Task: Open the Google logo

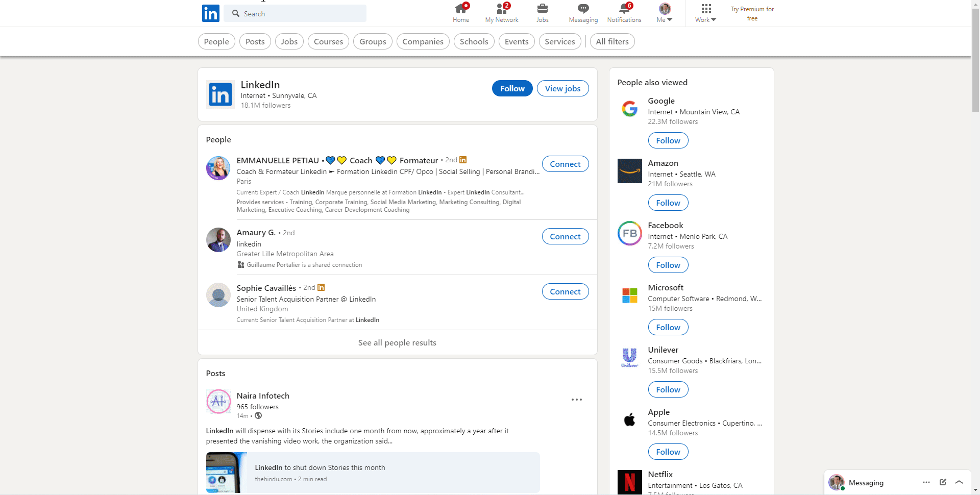Action: [x=630, y=109]
